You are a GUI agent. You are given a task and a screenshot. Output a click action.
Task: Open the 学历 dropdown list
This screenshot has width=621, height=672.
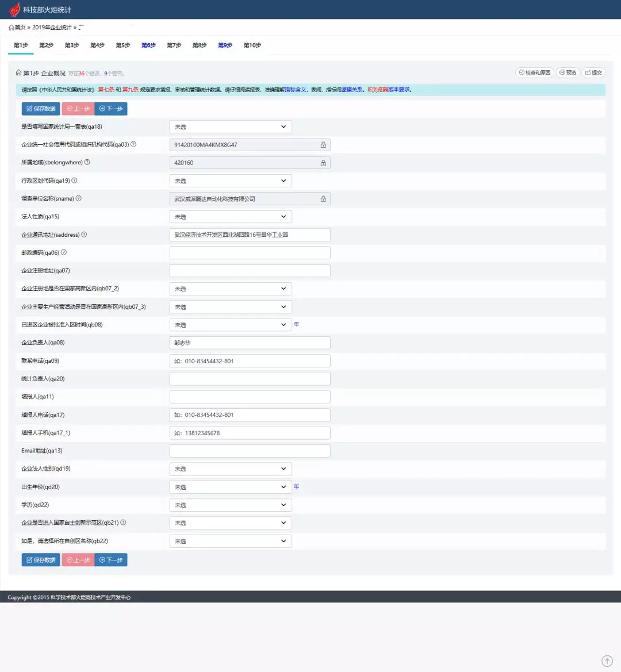point(231,505)
